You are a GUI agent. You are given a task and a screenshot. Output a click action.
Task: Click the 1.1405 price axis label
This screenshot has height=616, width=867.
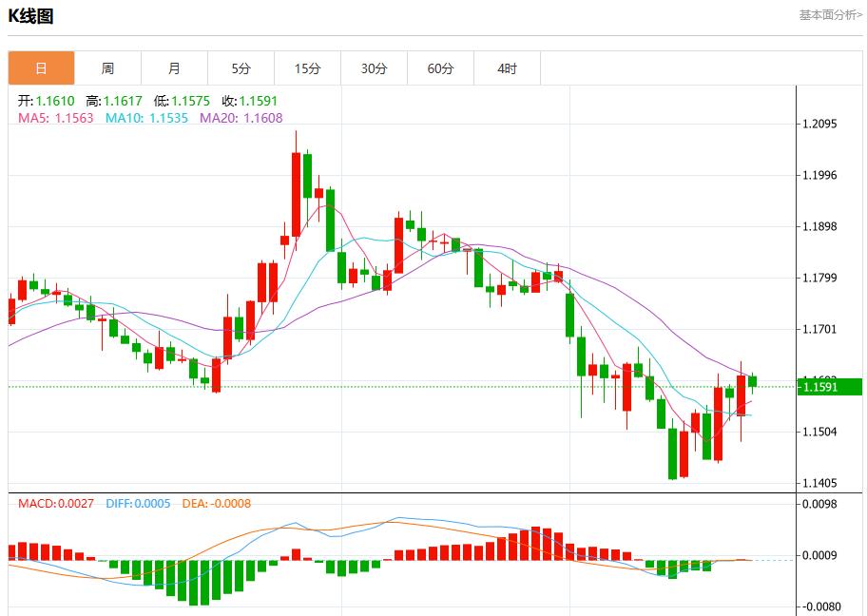coord(820,483)
